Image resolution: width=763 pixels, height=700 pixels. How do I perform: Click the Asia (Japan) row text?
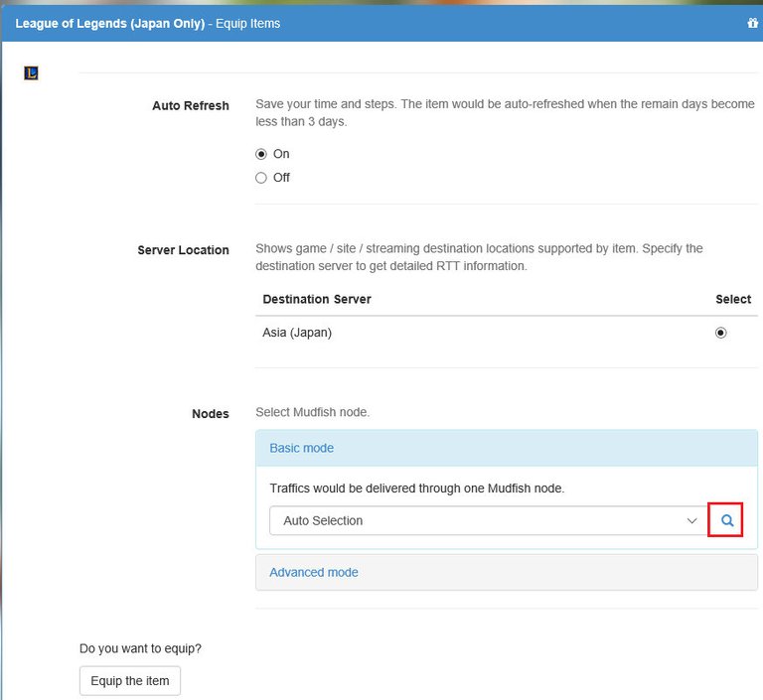[297, 333]
